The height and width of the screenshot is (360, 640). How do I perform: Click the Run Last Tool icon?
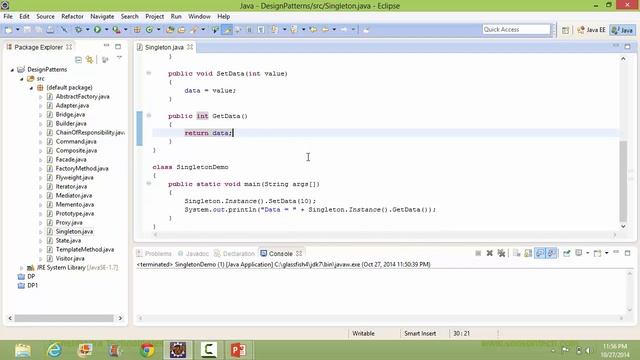tap(116, 30)
